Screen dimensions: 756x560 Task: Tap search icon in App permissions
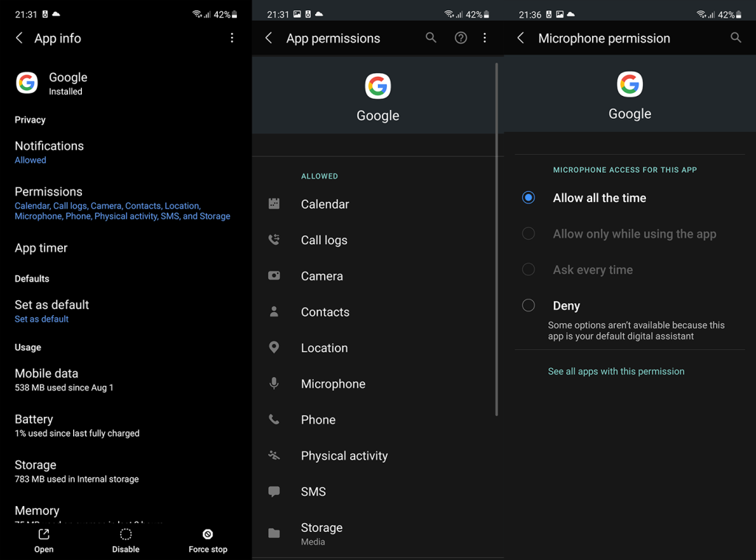coord(431,38)
